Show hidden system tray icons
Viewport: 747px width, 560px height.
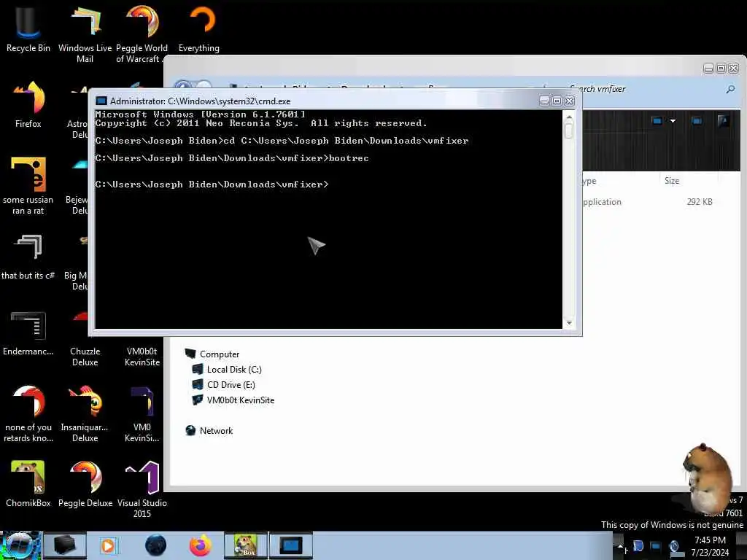pyautogui.click(x=620, y=545)
